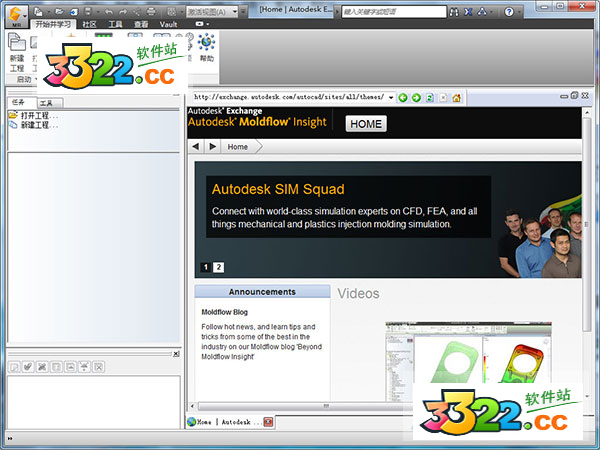Click the horizontal scrollbar left arrow
The width and height of the screenshot is (600, 450).
pos(192,406)
